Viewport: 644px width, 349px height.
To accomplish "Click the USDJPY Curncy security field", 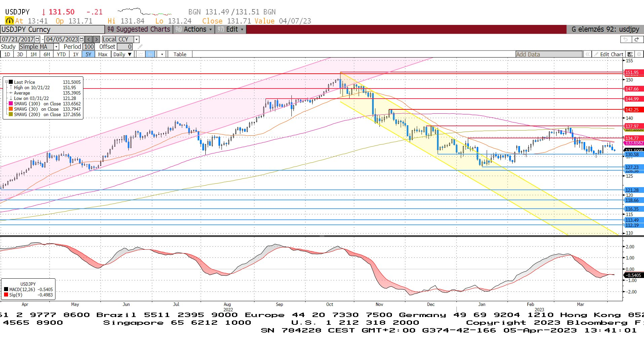I will [x=52, y=29].
